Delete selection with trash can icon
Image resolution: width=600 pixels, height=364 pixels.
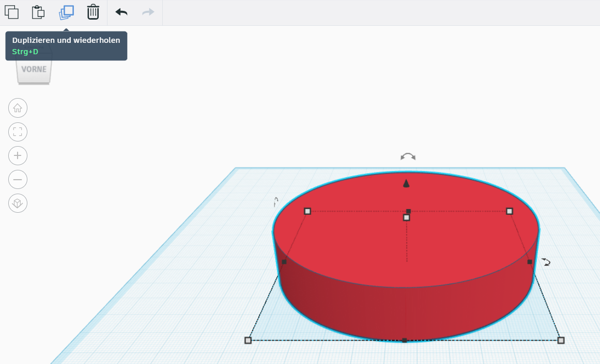click(x=93, y=12)
